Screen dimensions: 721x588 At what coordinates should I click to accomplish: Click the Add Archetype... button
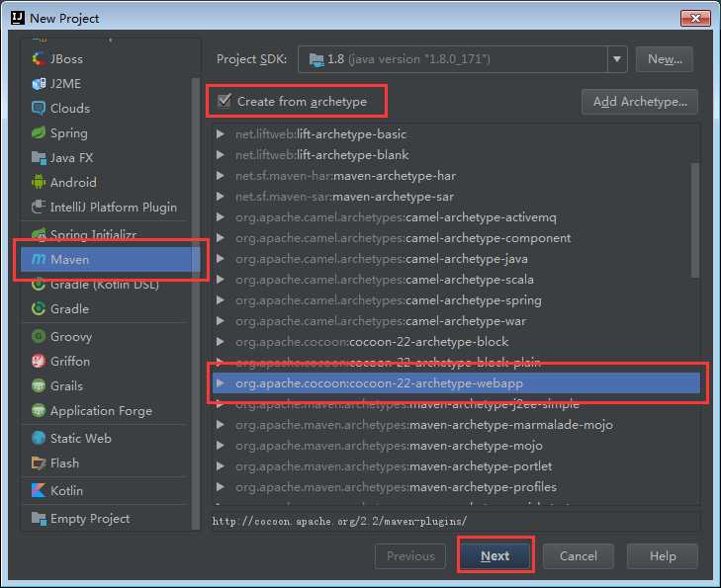tap(640, 102)
